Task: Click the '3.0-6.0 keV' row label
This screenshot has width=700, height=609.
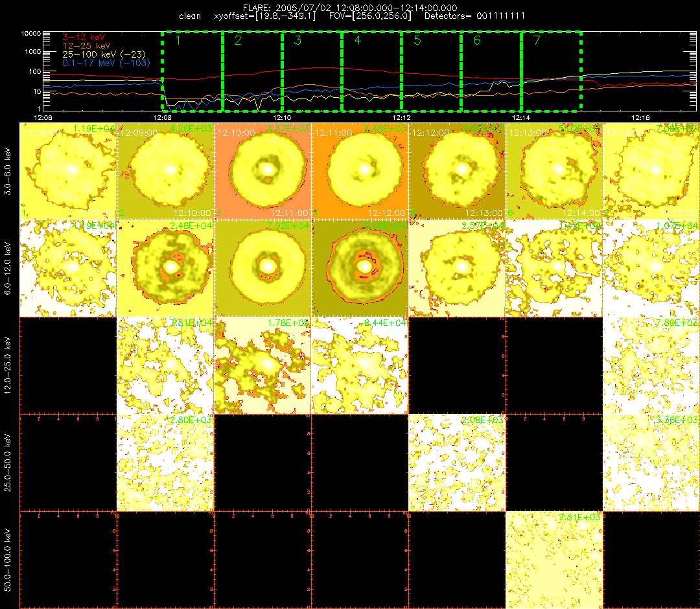Action: pos(8,171)
